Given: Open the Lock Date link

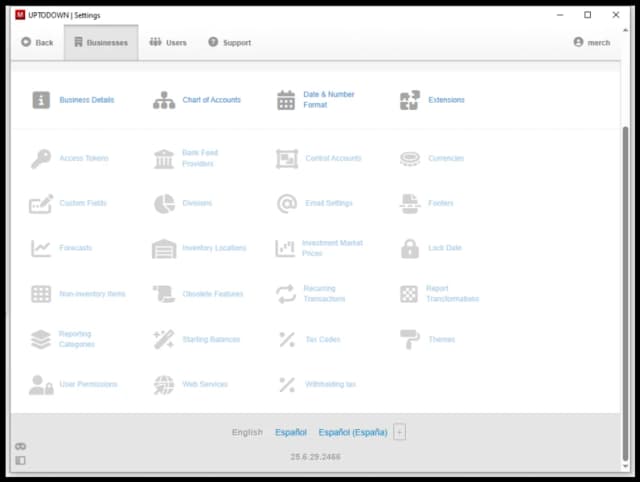Looking at the screenshot, I should click(x=445, y=248).
